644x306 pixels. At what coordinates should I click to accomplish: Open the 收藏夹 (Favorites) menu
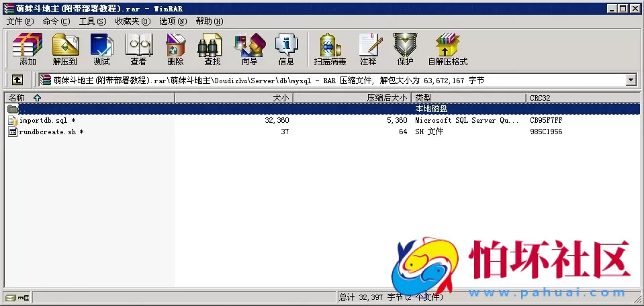132,21
